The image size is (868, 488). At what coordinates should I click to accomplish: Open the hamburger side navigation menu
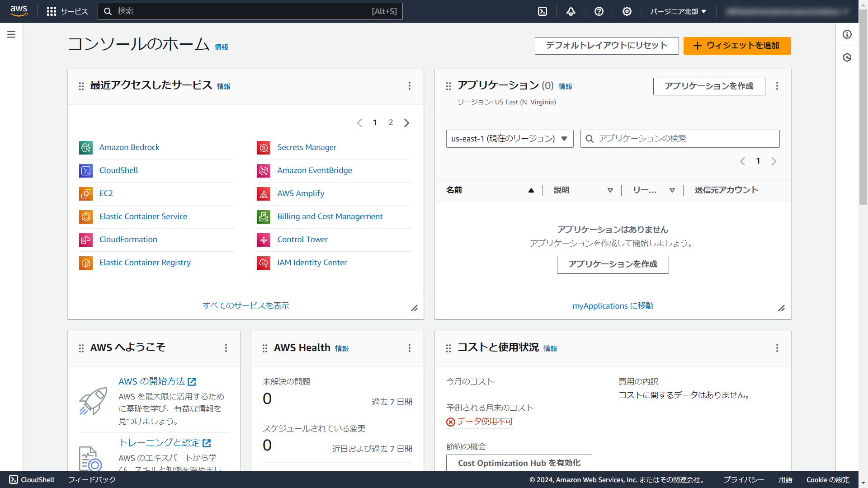[x=11, y=34]
